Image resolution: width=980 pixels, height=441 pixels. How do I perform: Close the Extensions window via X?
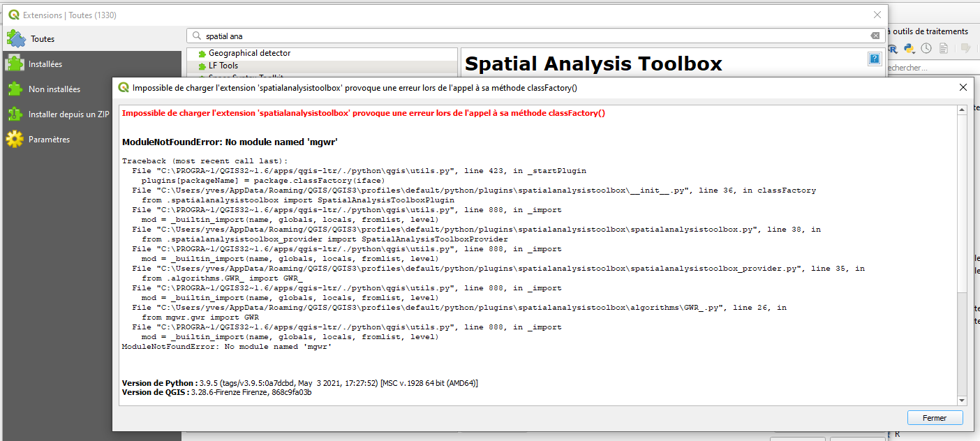877,15
